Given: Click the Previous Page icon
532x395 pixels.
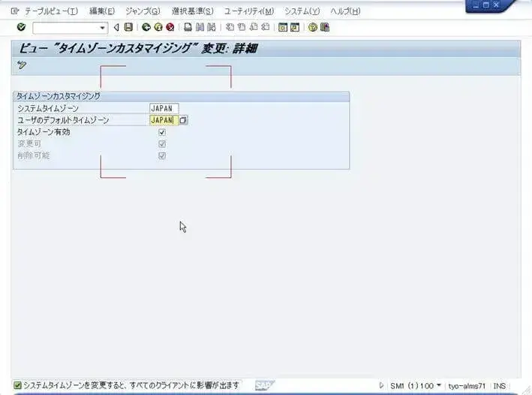Looking at the screenshot, I should tap(242, 27).
